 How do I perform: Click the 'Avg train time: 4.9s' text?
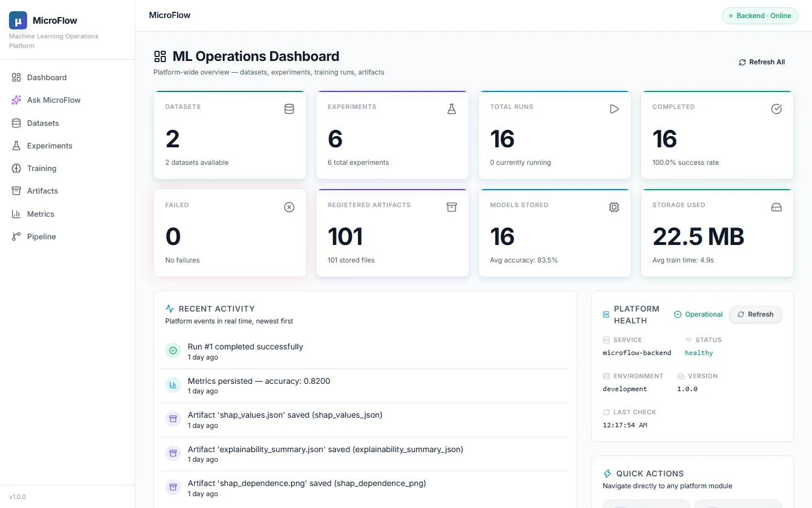tap(683, 260)
